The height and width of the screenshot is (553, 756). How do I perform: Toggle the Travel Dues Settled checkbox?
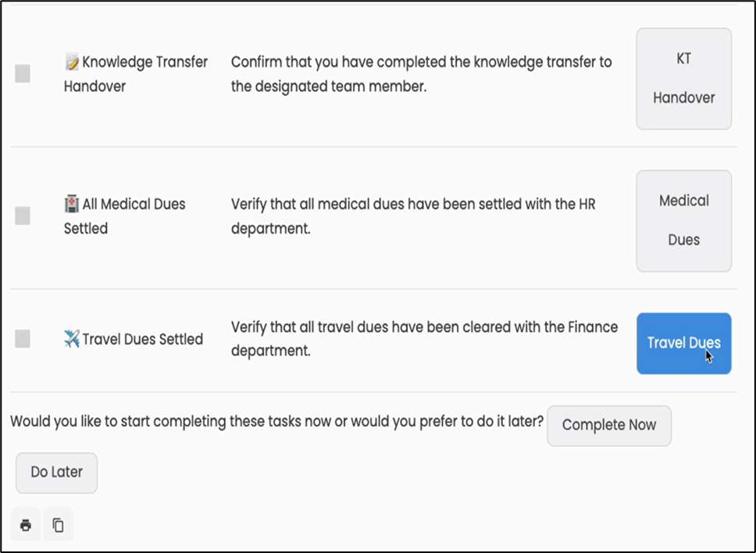point(23,338)
